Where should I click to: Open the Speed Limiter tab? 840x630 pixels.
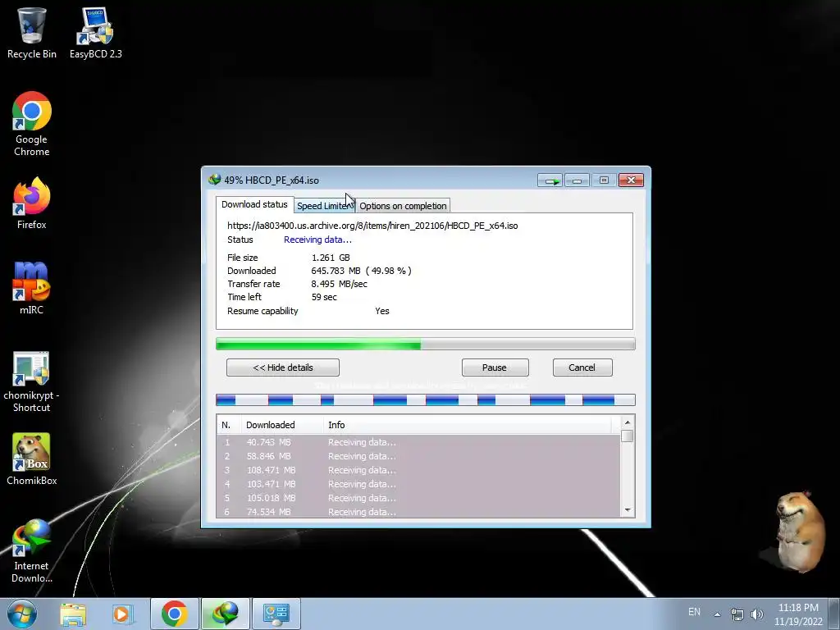point(324,206)
